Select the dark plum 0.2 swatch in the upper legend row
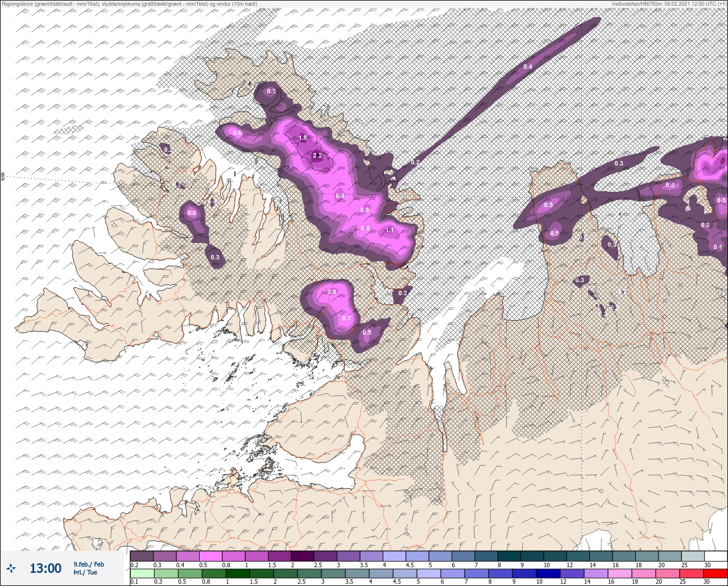The image size is (728, 586). point(142,556)
